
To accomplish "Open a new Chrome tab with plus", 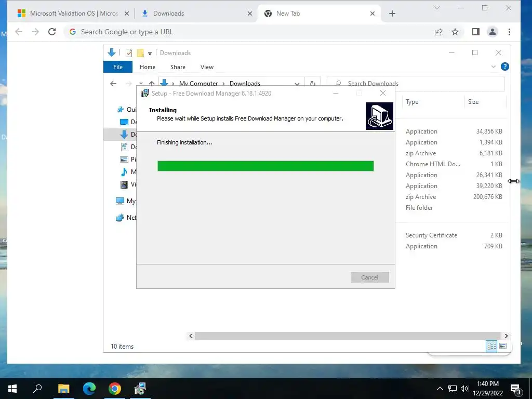I will point(392,14).
